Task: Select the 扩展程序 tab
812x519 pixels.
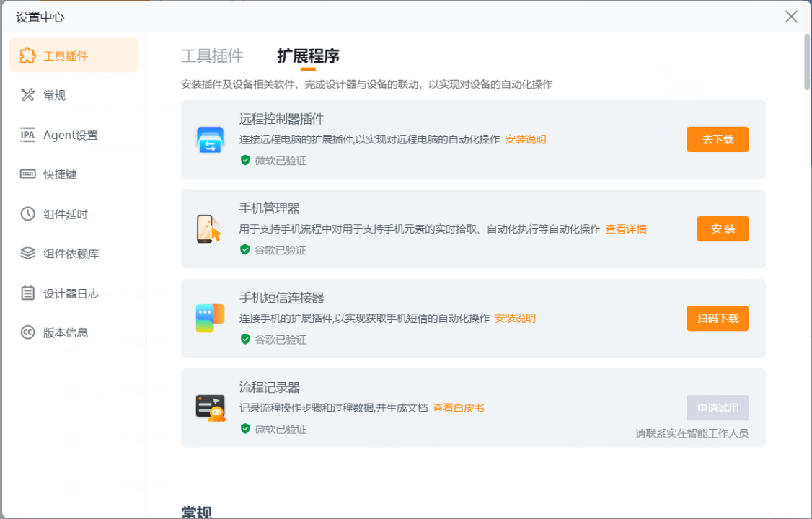Action: [308, 56]
